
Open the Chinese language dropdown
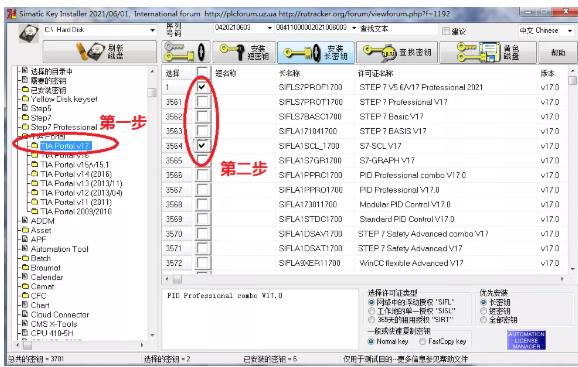pyautogui.click(x=570, y=30)
